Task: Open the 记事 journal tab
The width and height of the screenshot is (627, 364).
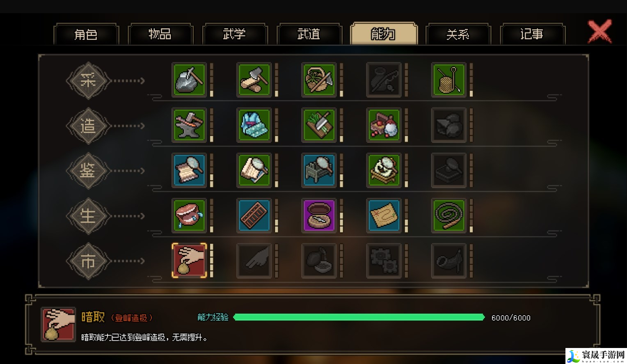Action: pos(532,34)
